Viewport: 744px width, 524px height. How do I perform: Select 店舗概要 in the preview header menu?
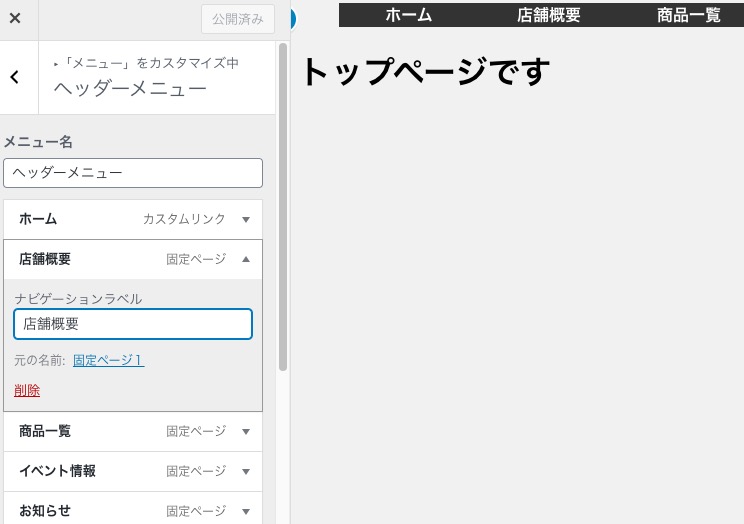[x=548, y=15]
